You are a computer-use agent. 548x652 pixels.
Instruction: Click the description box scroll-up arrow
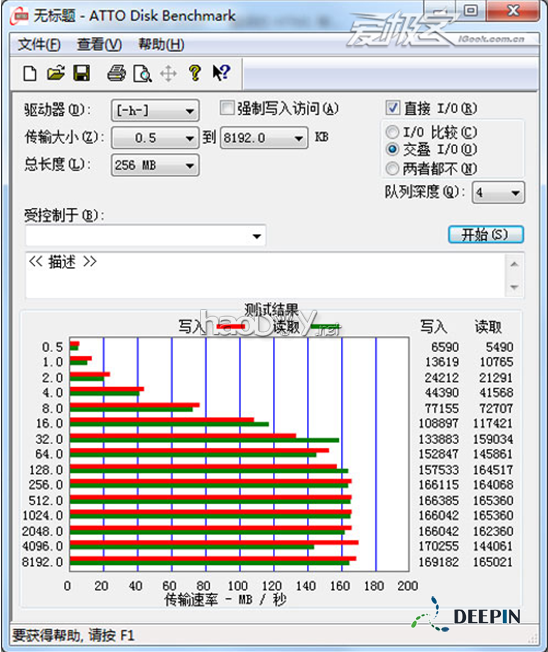tap(514, 264)
